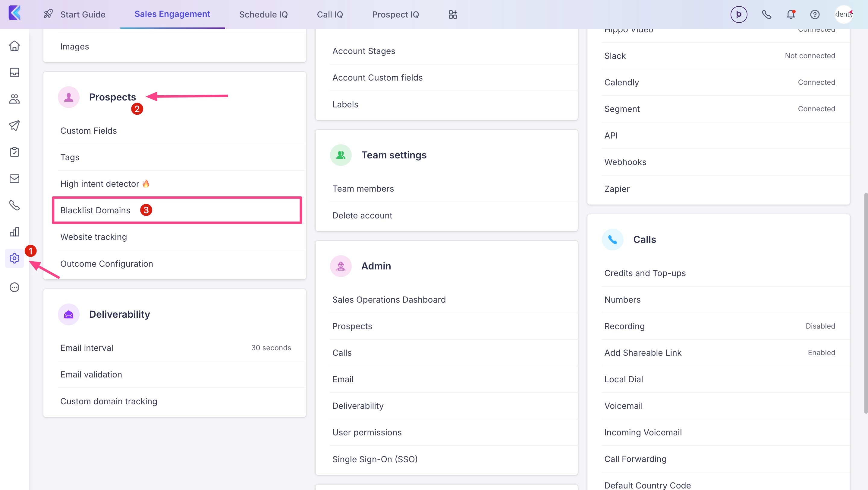Switch to the Call IQ tab

tap(329, 14)
